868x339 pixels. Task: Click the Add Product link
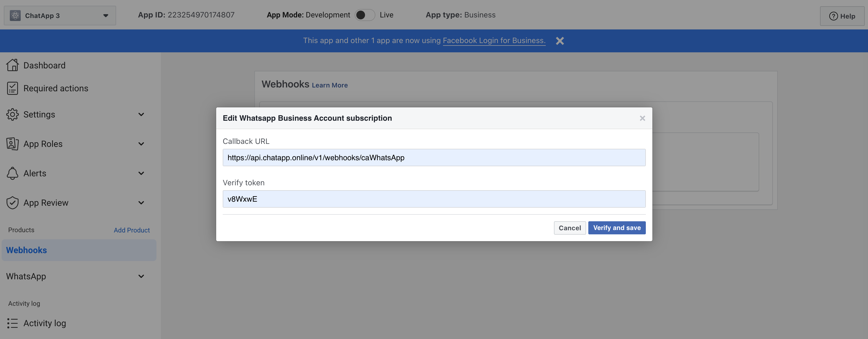131,230
